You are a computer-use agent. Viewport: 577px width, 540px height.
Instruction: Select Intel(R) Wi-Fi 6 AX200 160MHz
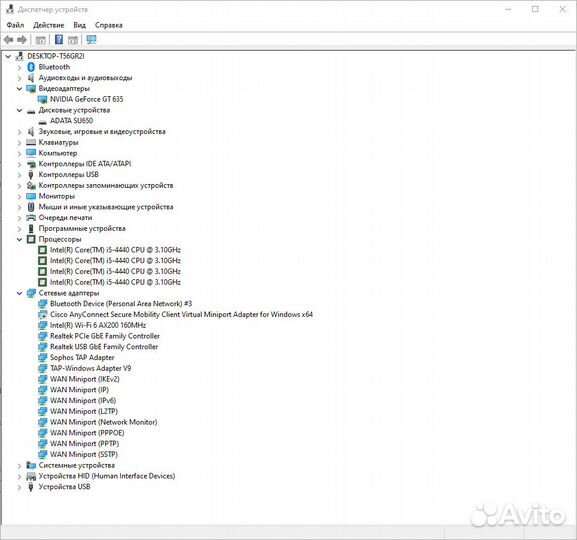98,325
